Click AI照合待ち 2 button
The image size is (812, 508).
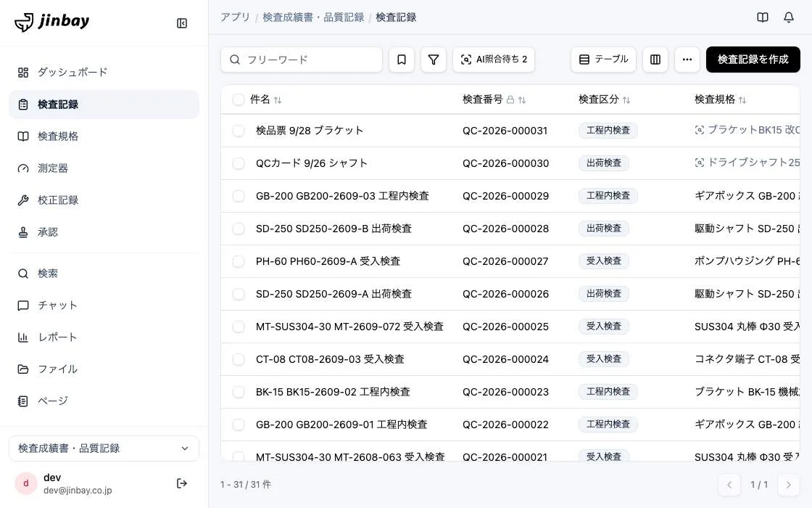(x=494, y=60)
